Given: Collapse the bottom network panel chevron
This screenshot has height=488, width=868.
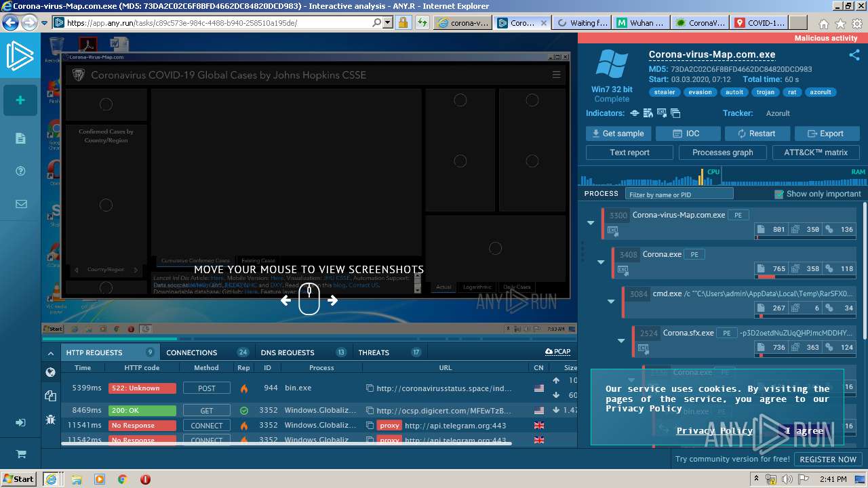Looking at the screenshot, I should 50,352.
